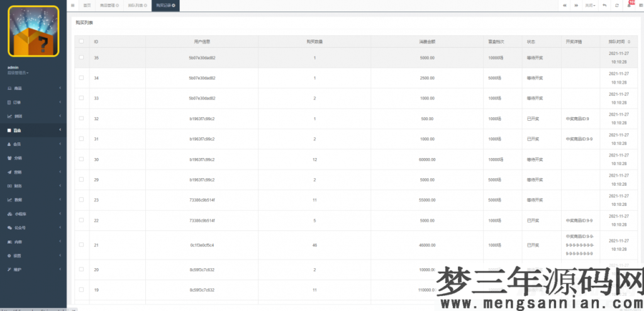Click the fullscreen icon at the right end of top bar
The height and width of the screenshot is (311, 644).
(x=641, y=5)
